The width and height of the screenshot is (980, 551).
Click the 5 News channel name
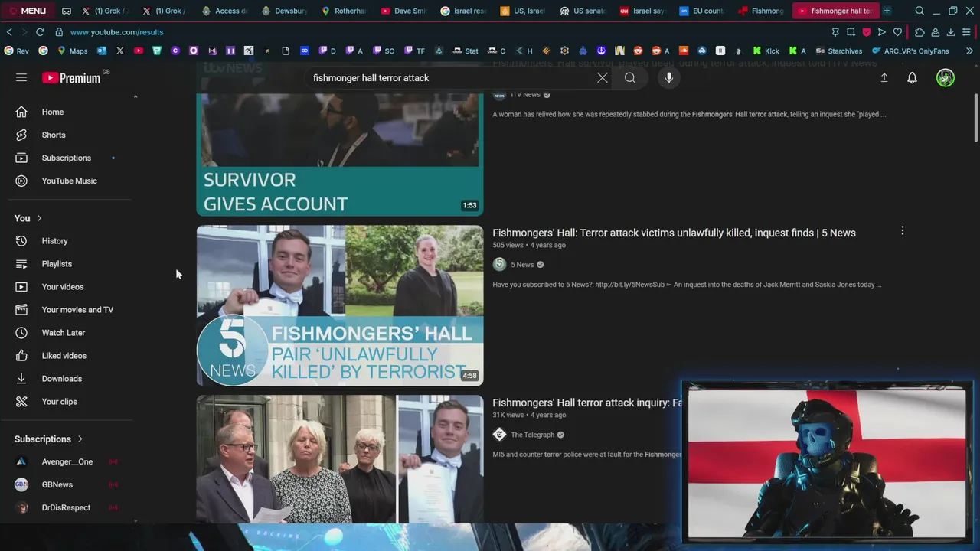pos(522,265)
